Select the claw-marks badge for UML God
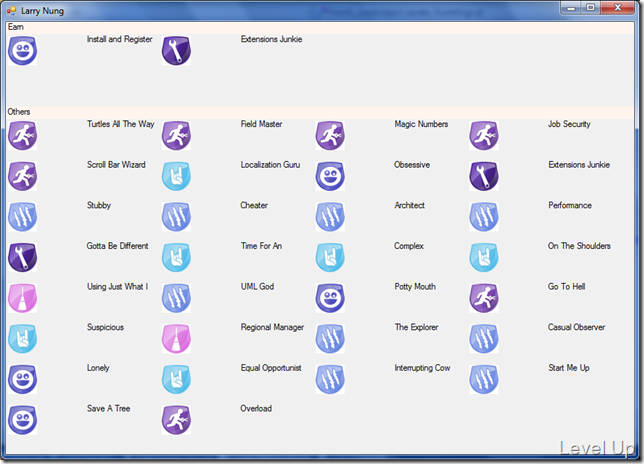Image resolution: width=644 pixels, height=464 pixels. (176, 298)
